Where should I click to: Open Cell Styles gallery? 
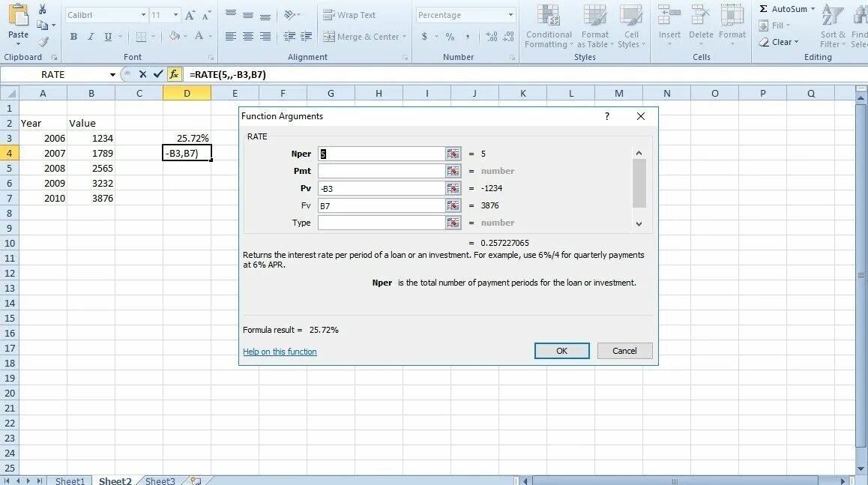point(631,26)
